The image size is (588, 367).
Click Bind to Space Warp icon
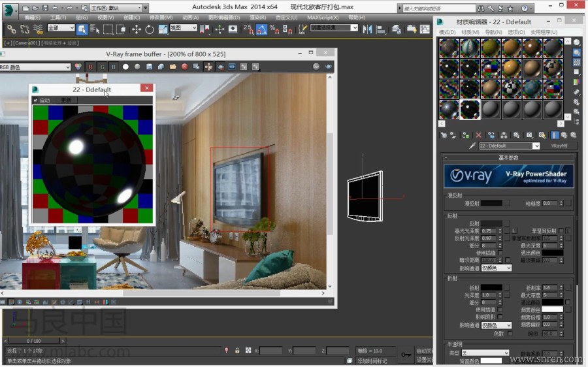point(38,29)
